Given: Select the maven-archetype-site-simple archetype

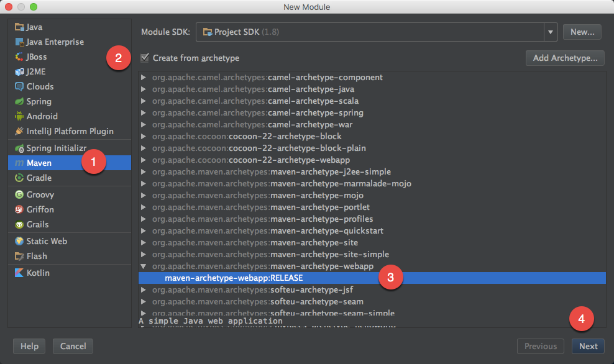Looking at the screenshot, I should click(x=372, y=255).
